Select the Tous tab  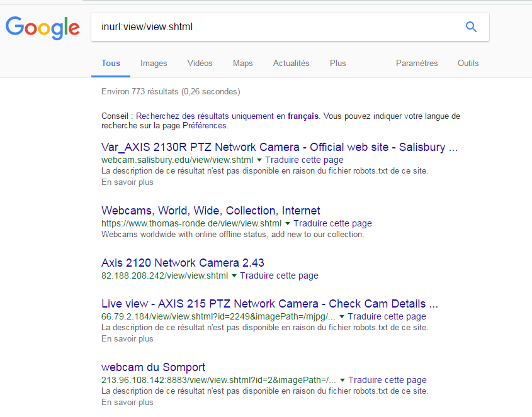coord(111,64)
